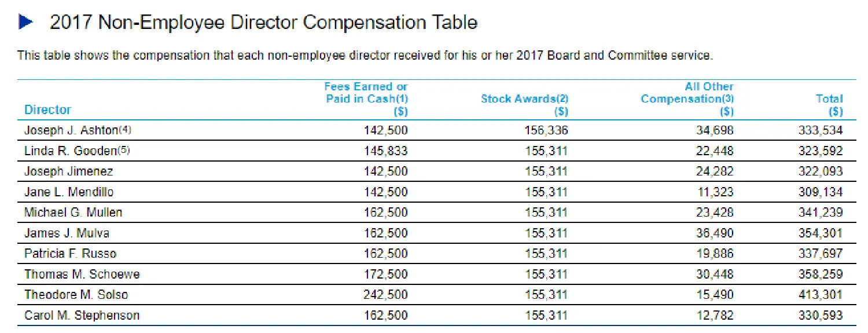Select James J. Mulva's other compensation 36,490

715,233
